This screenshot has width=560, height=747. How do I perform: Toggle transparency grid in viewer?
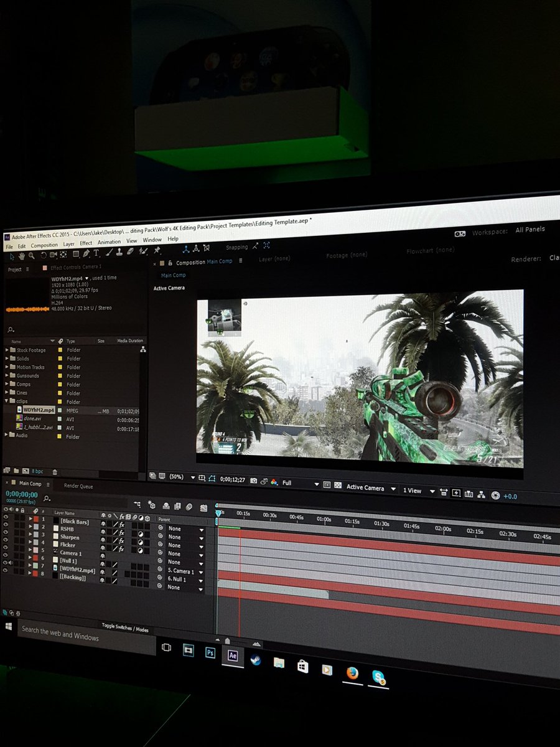pos(338,485)
